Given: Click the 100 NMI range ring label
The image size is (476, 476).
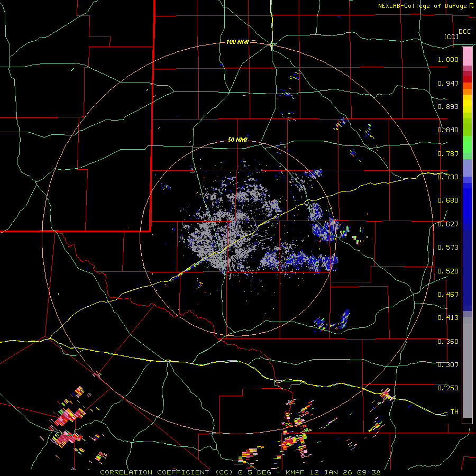Looking at the screenshot, I should point(237,42).
